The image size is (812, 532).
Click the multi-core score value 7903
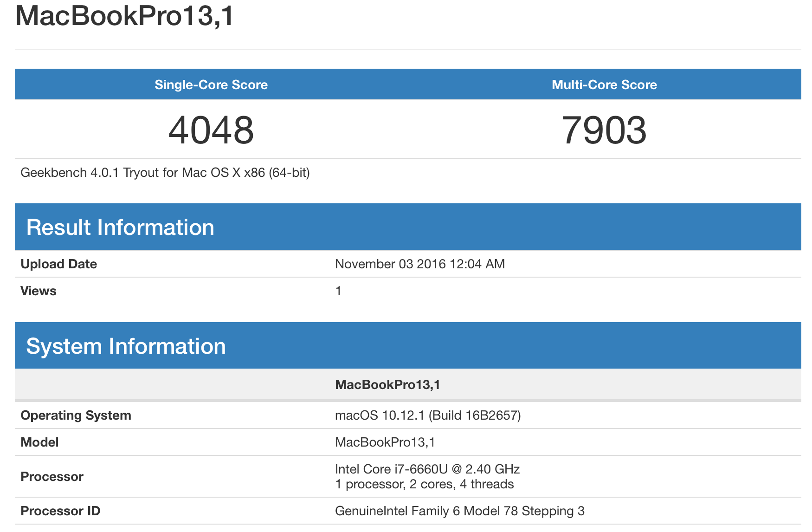604,130
